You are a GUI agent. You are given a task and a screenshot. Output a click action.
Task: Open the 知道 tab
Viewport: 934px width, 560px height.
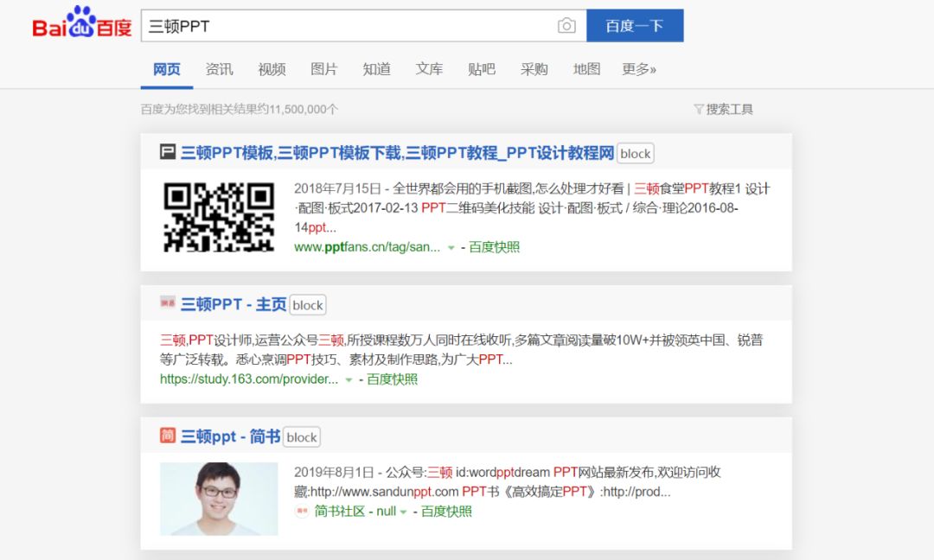(x=376, y=69)
